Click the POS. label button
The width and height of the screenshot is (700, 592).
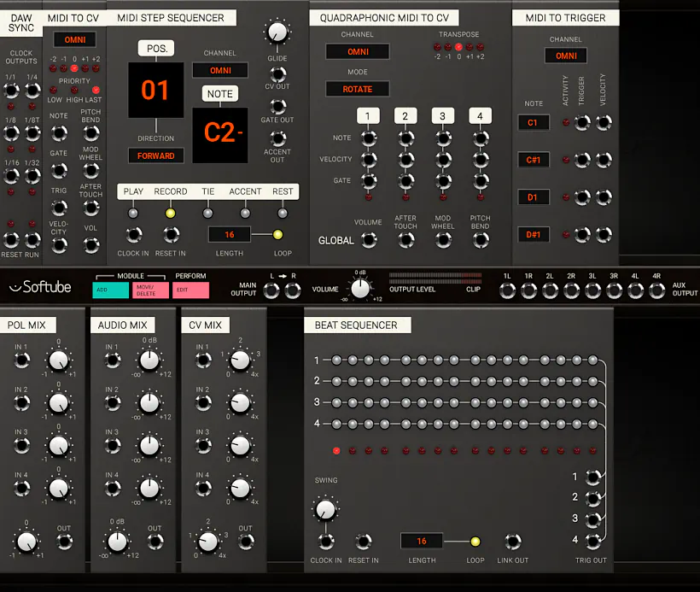(x=156, y=48)
